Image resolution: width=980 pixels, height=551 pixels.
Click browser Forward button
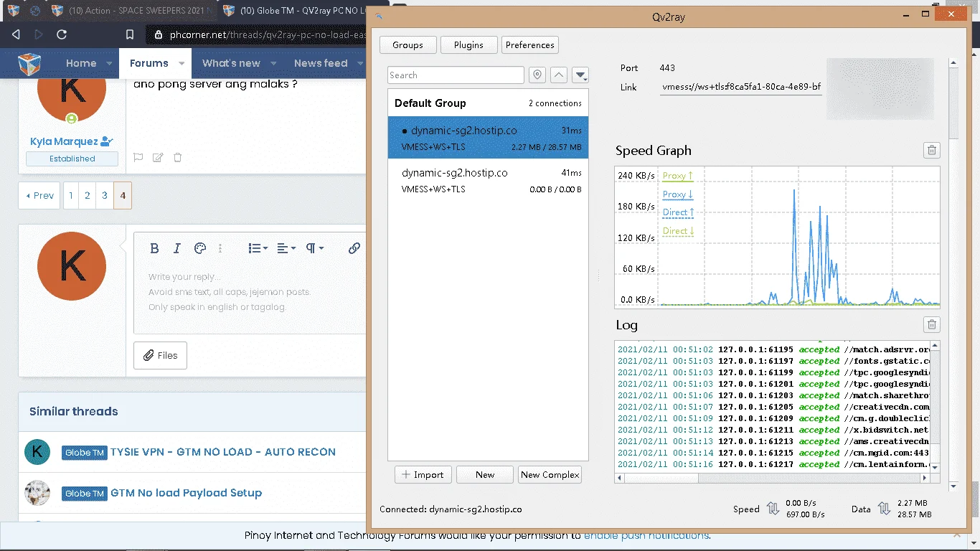click(39, 34)
